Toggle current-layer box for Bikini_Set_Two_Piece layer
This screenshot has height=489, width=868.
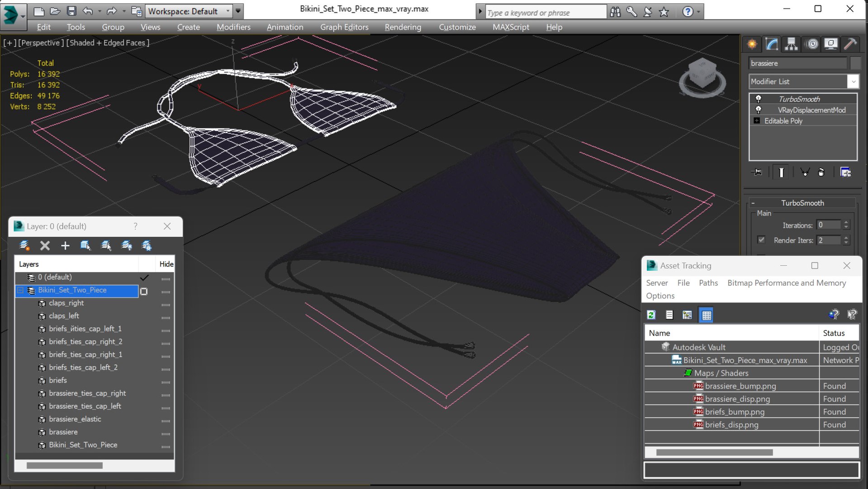(x=144, y=291)
